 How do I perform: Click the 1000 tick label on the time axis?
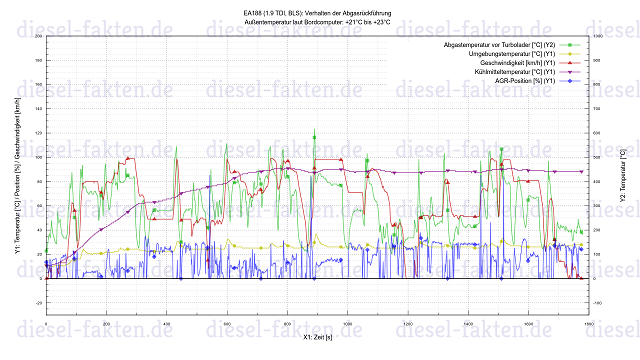pyautogui.click(x=347, y=323)
